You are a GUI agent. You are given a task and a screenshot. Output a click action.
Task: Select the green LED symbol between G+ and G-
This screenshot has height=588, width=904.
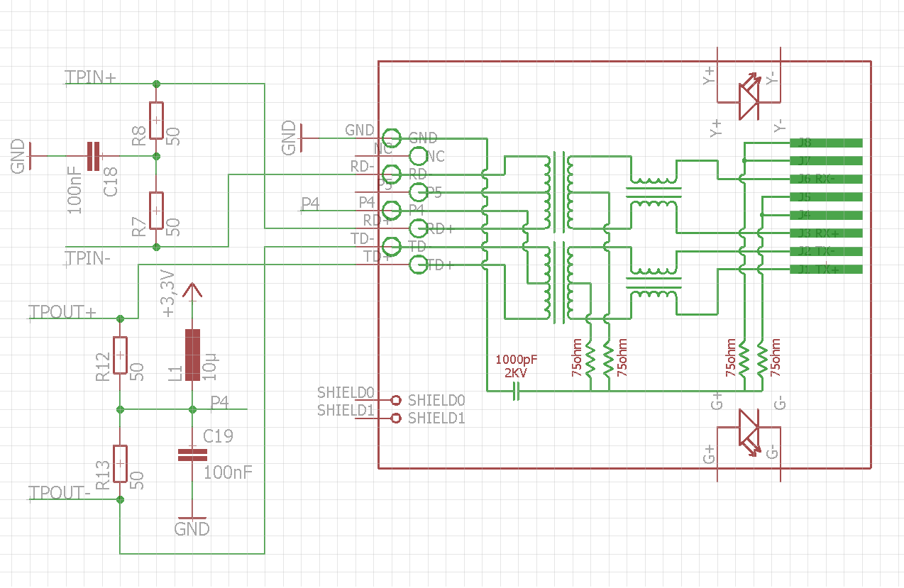point(749,432)
